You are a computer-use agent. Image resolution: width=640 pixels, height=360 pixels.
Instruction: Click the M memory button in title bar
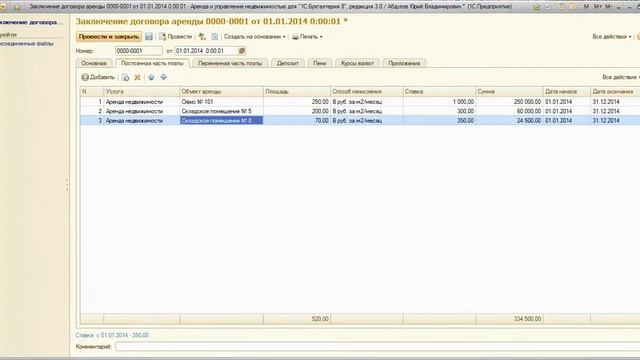click(587, 7)
